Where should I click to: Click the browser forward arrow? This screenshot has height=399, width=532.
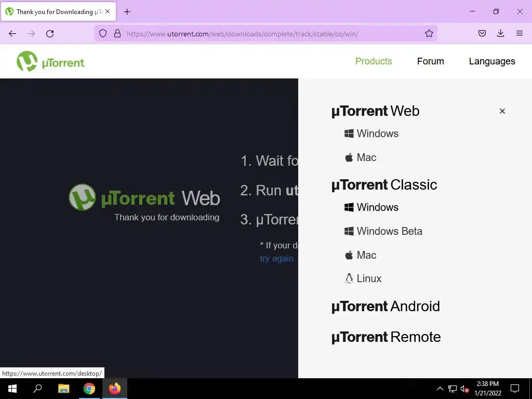(31, 34)
